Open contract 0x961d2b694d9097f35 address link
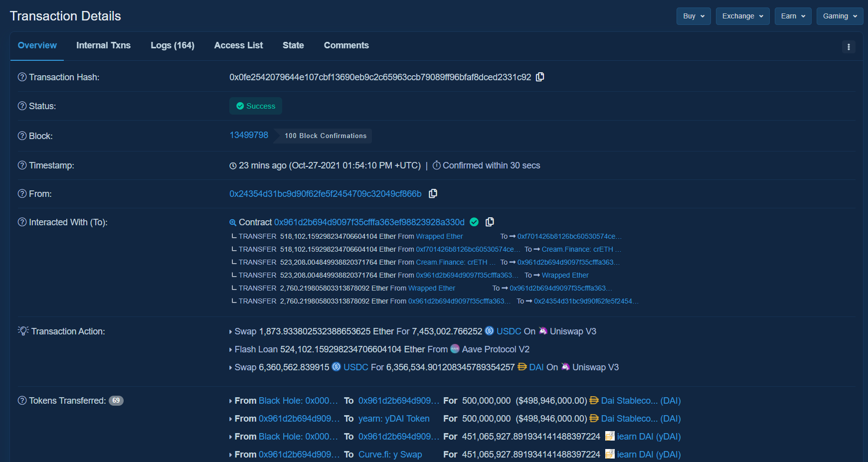Viewport: 868px width, 462px height. point(369,222)
